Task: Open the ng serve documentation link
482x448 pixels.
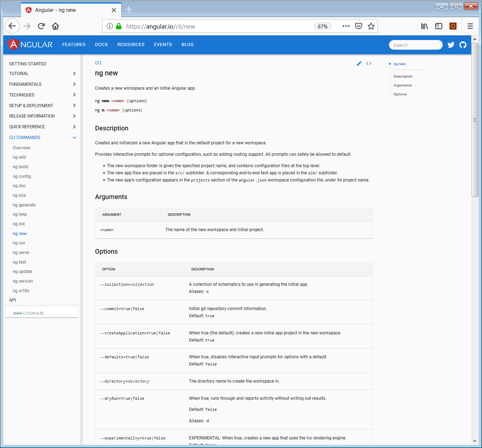Action: coord(21,252)
